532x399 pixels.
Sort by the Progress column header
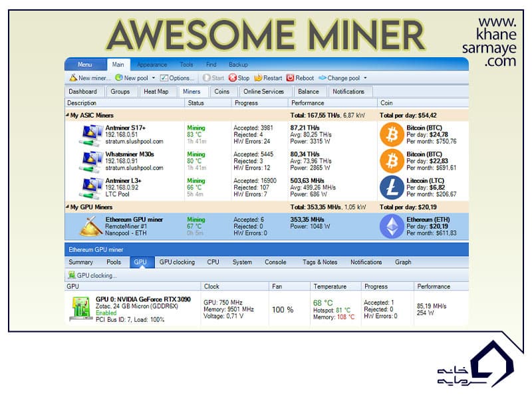click(259, 103)
